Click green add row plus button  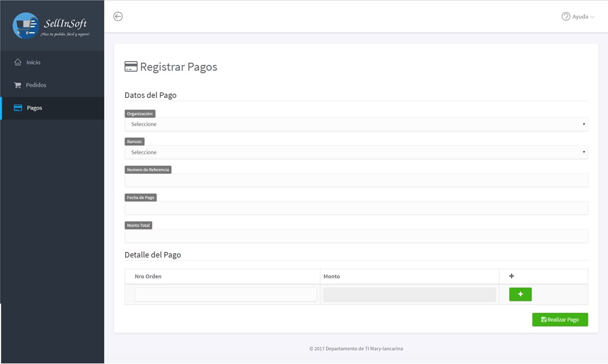(x=520, y=294)
